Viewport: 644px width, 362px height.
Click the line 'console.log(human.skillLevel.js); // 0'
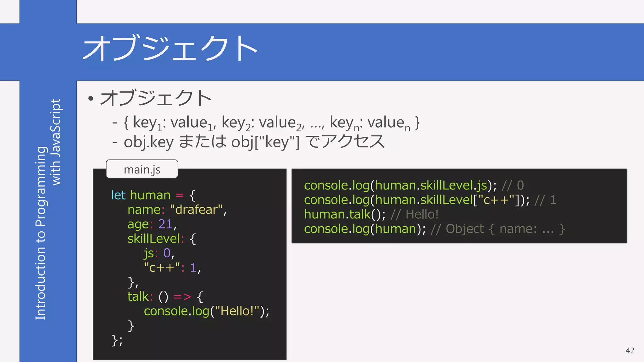click(414, 185)
